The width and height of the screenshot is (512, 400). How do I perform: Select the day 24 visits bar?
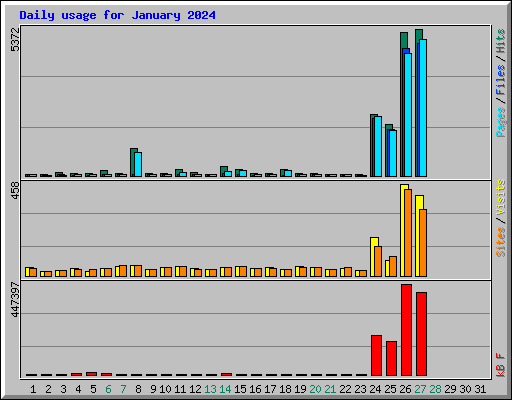(x=374, y=257)
